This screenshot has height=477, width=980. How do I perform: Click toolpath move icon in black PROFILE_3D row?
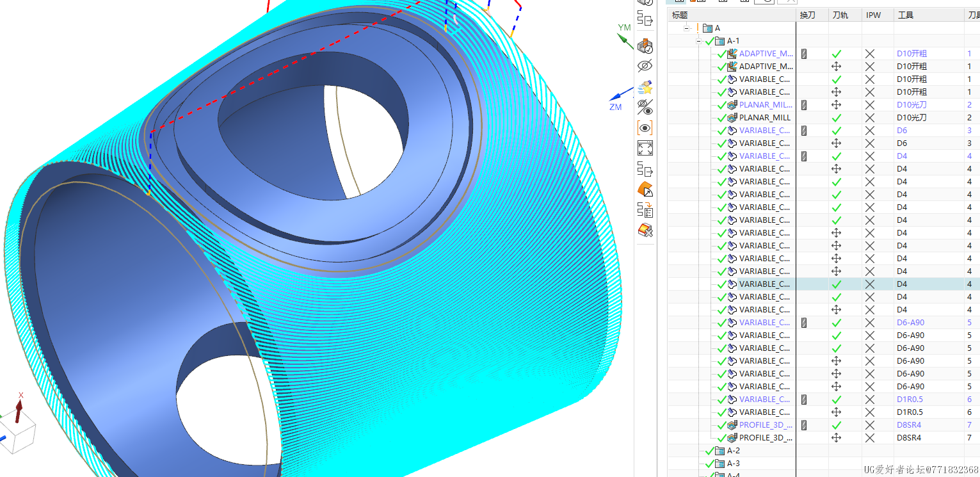tap(836, 438)
